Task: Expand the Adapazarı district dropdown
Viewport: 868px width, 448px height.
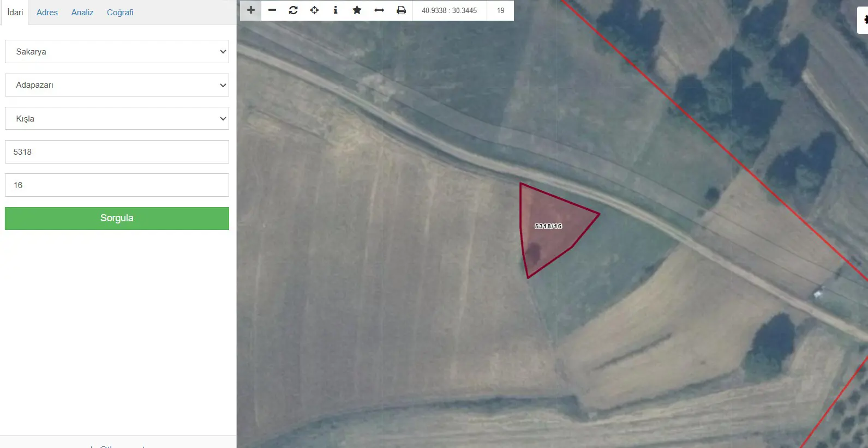Action: click(x=117, y=85)
